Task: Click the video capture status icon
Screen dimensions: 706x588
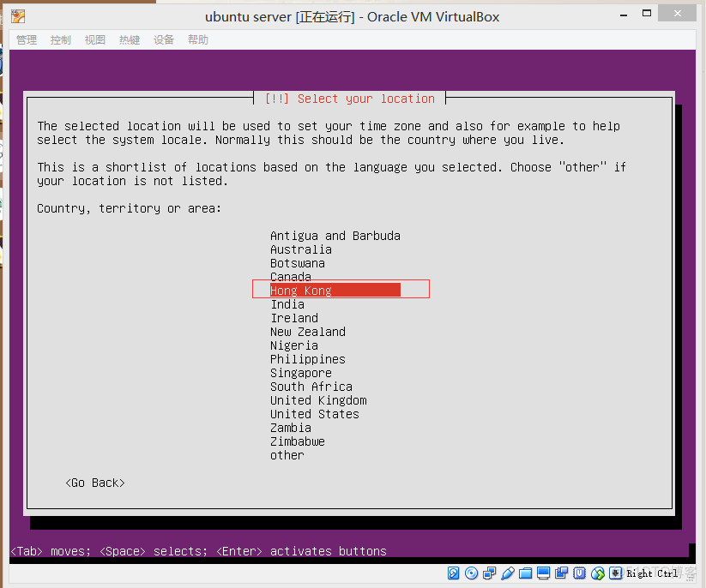Action: pos(562,573)
